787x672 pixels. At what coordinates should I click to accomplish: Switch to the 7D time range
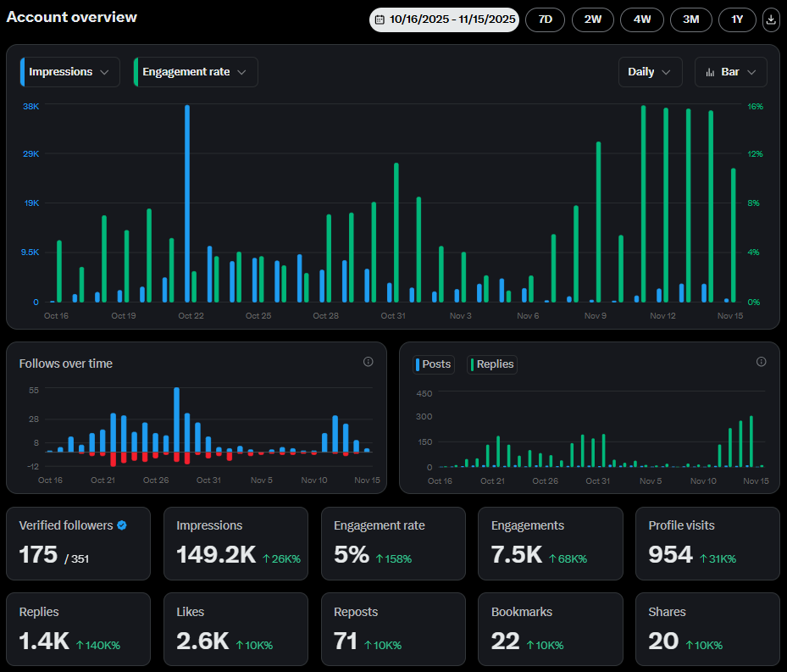click(x=545, y=19)
